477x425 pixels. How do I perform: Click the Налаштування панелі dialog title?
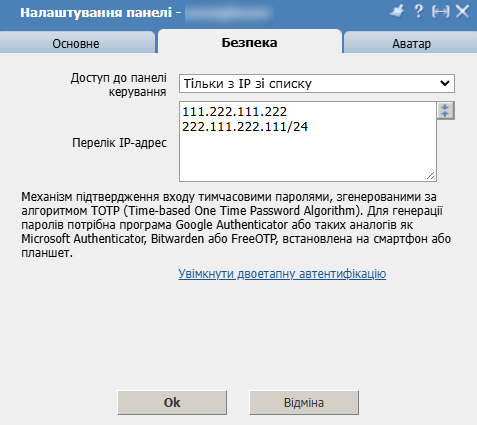click(x=96, y=13)
